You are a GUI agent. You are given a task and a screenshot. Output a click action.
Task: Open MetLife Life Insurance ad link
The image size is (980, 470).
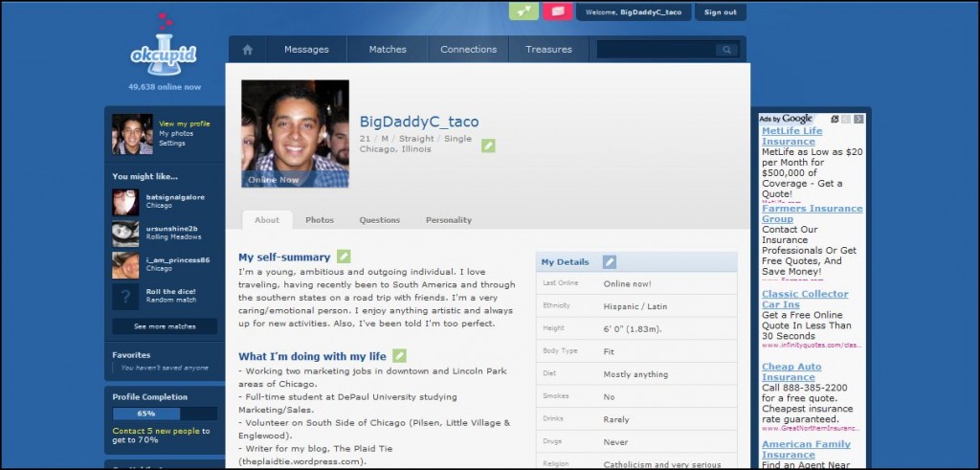(x=791, y=136)
